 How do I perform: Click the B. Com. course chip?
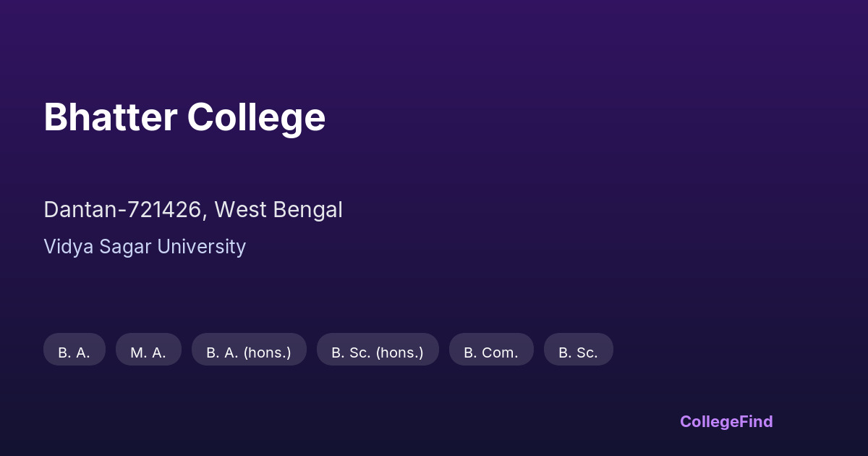click(x=491, y=352)
